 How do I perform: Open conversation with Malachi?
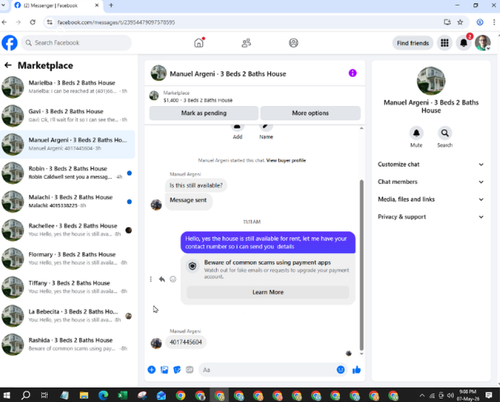pos(68,201)
